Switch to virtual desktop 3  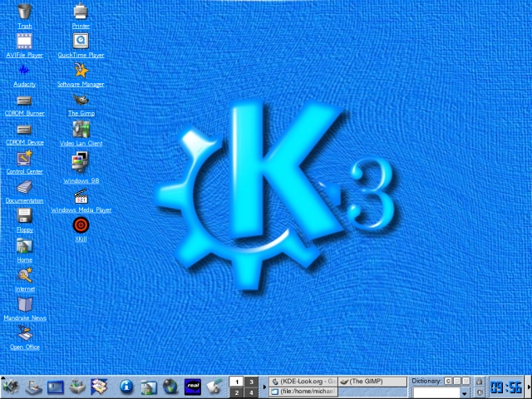tap(251, 382)
